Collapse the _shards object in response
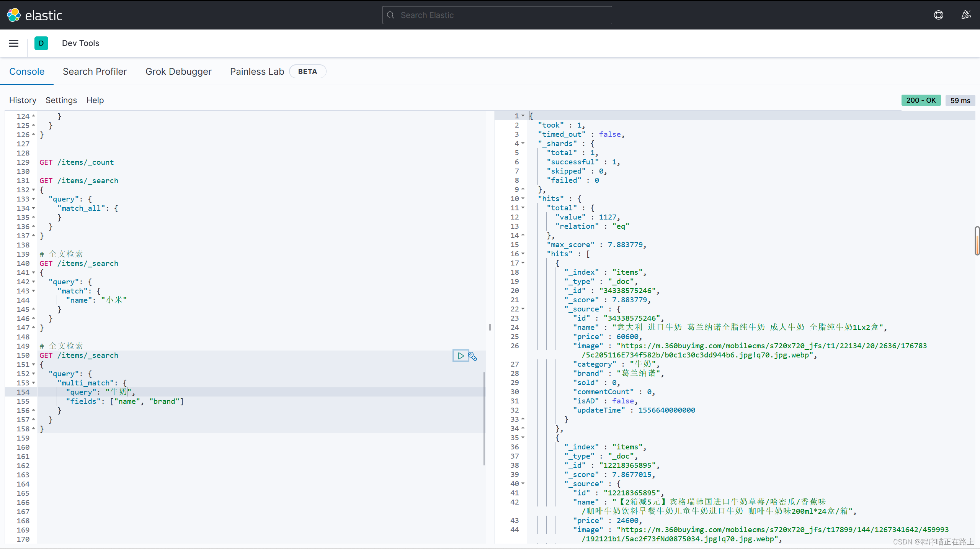The width and height of the screenshot is (980, 549). [x=523, y=143]
